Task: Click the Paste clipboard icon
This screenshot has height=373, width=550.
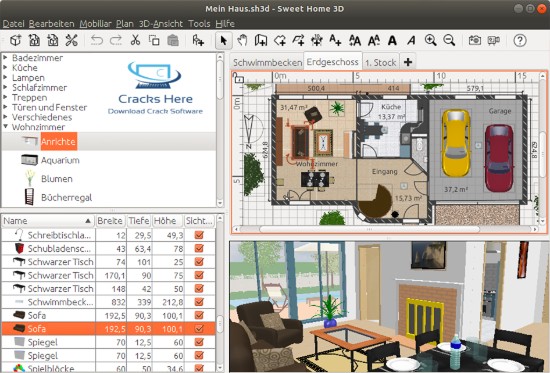Action: [x=173, y=40]
